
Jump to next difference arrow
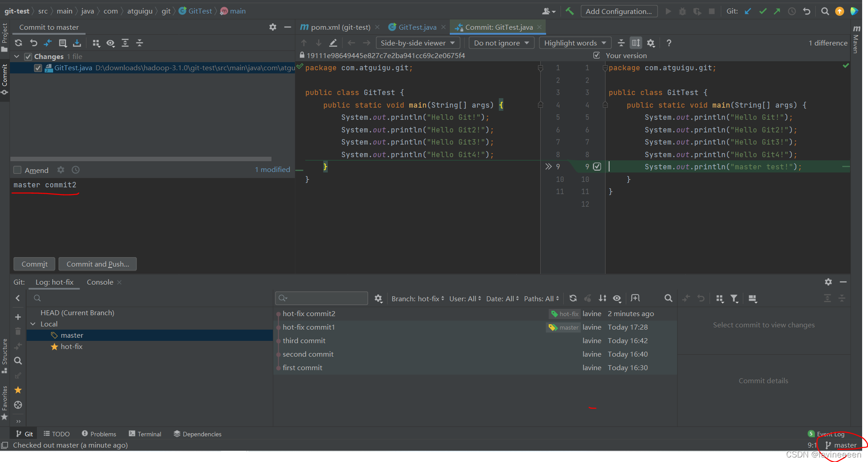pos(318,43)
